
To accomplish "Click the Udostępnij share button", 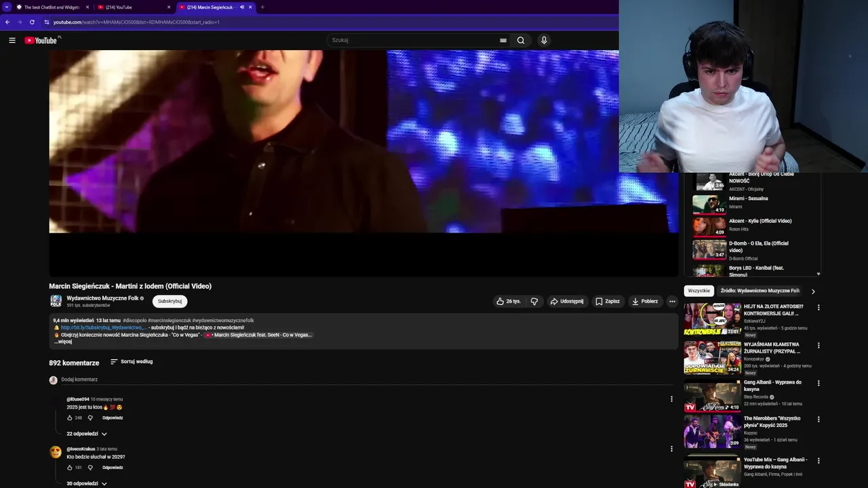I will point(567,301).
